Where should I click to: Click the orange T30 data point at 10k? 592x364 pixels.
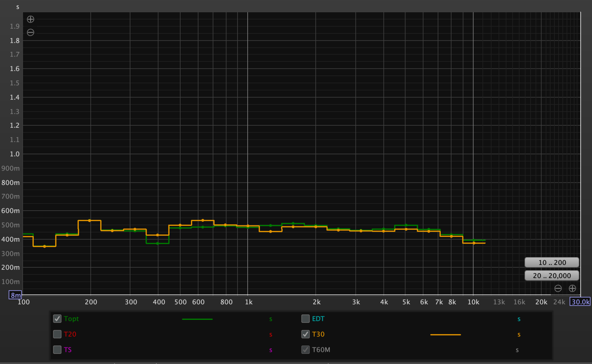(x=474, y=243)
